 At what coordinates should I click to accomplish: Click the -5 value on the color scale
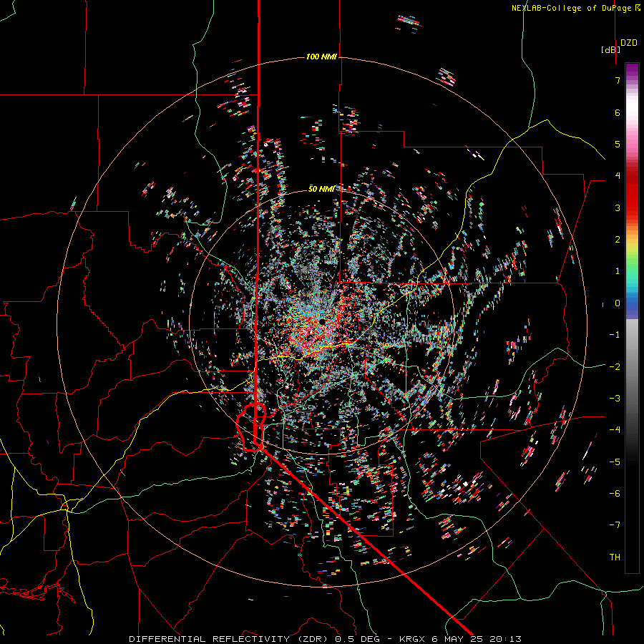[615, 462]
